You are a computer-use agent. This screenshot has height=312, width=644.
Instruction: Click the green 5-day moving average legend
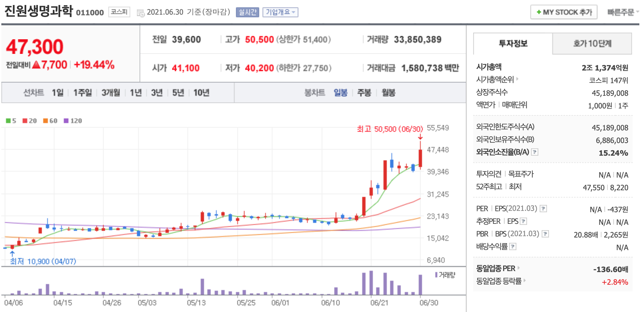click(11, 121)
